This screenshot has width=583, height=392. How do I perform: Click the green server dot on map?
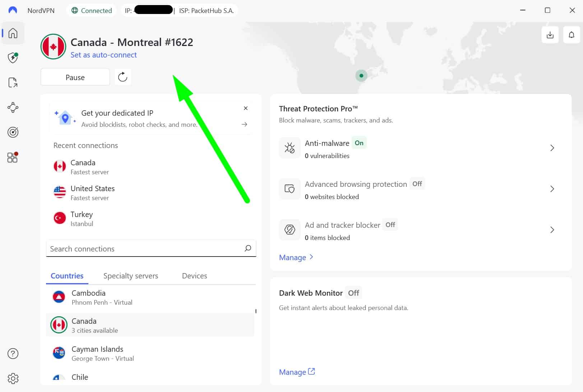click(x=361, y=75)
